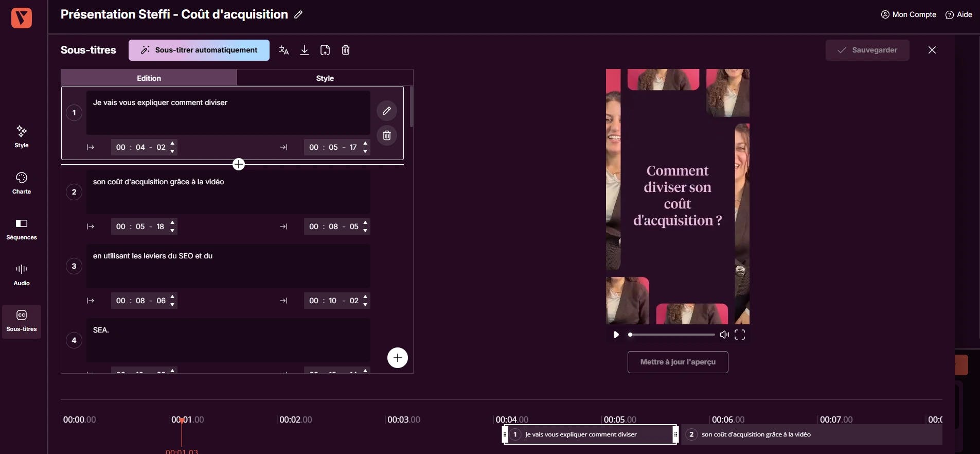
Task: Seek in the video preview progress bar
Action: [671, 335]
